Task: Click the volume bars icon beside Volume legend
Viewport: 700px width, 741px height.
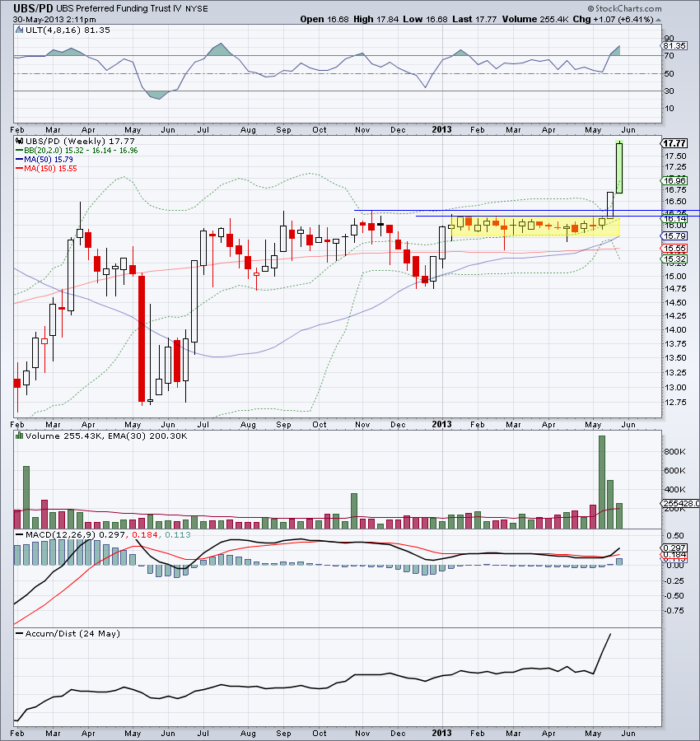Action: (x=20, y=436)
